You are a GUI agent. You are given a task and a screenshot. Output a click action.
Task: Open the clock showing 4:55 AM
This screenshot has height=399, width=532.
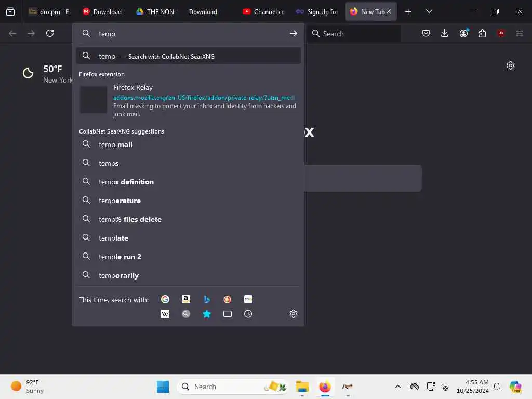pos(473,387)
